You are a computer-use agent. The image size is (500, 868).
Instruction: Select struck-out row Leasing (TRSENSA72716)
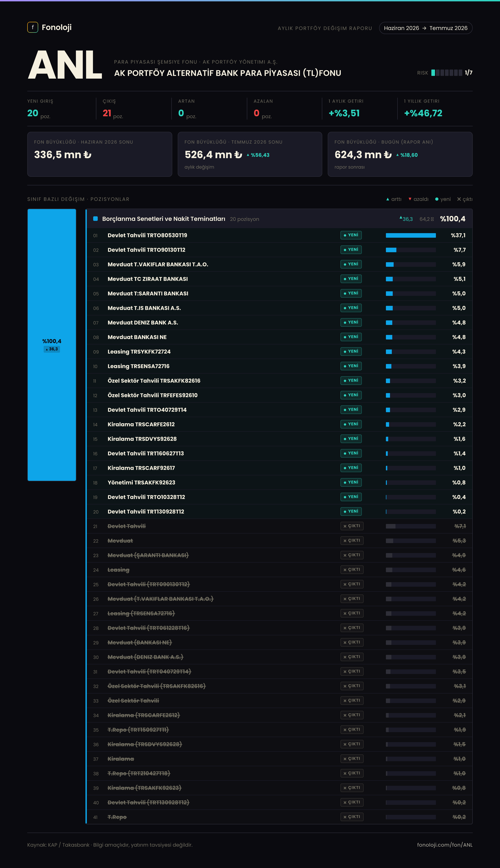(x=280, y=613)
